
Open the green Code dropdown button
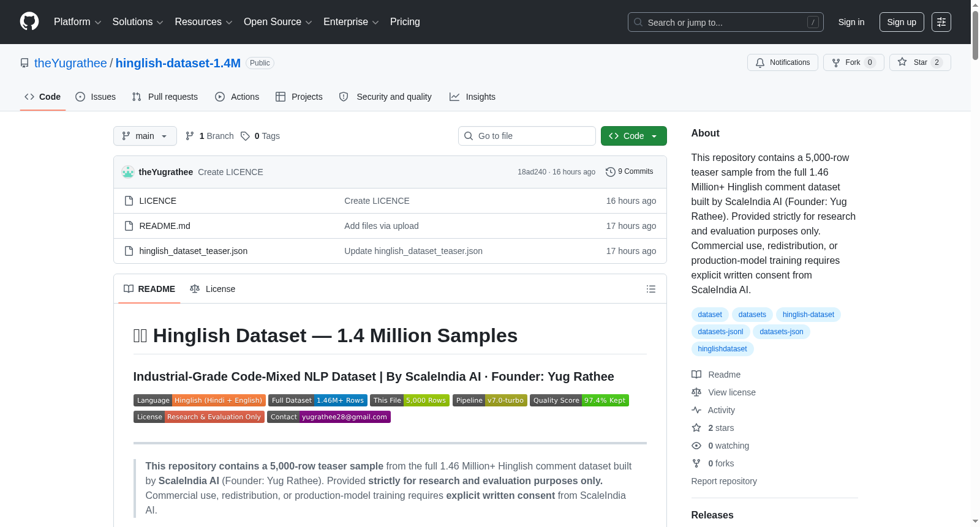[634, 136]
